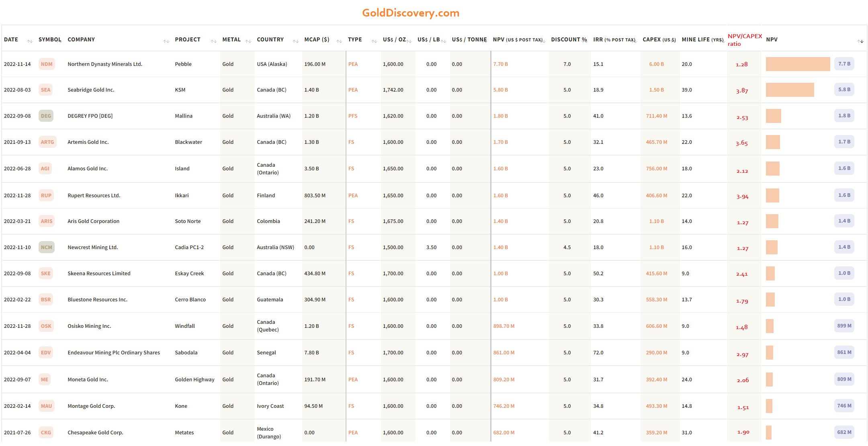Viewport: 868px width, 446px height.
Task: Open the SEA ticker symbol badge
Action: pyautogui.click(x=46, y=90)
